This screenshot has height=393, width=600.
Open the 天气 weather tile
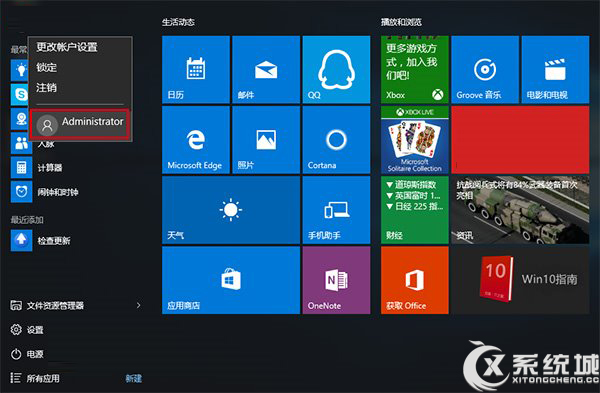pyautogui.click(x=231, y=210)
